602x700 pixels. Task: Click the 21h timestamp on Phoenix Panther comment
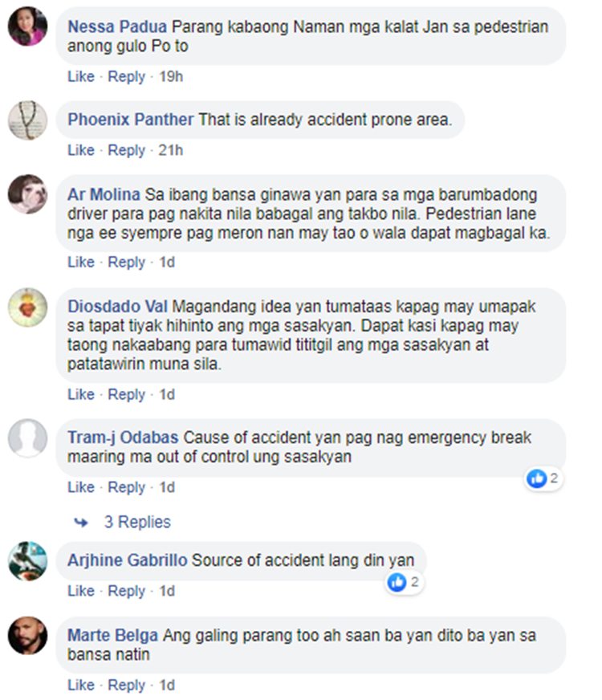(170, 150)
